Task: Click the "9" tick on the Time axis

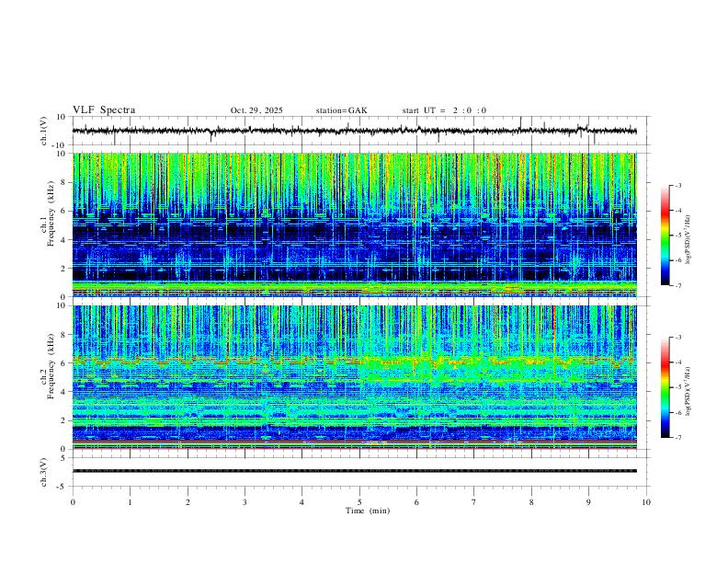Action: click(588, 502)
